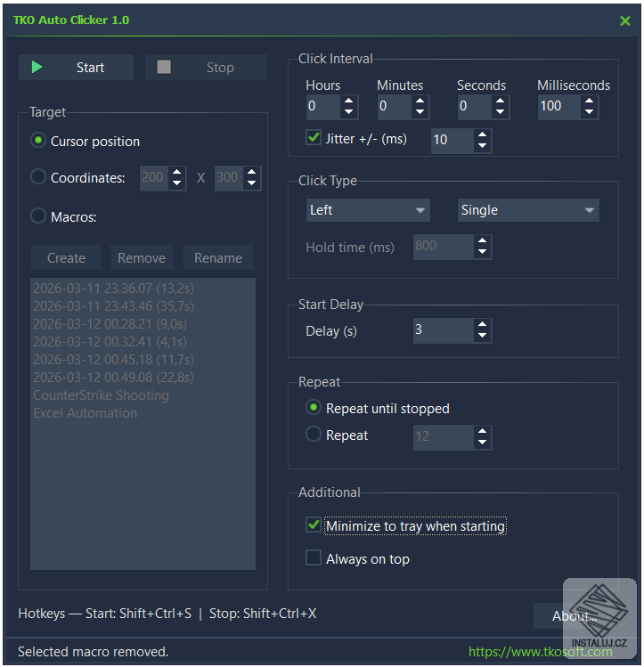Increase Seconds with the up arrow

tap(501, 102)
